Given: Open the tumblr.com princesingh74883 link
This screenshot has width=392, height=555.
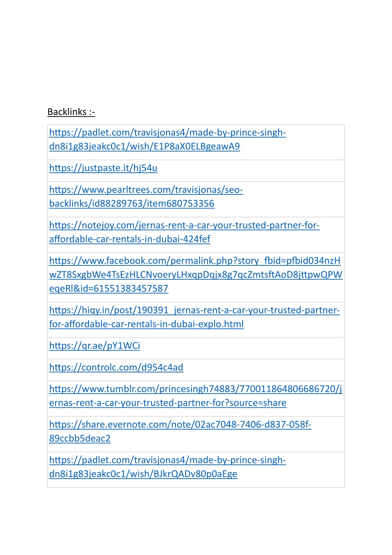Looking at the screenshot, I should pos(195,396).
